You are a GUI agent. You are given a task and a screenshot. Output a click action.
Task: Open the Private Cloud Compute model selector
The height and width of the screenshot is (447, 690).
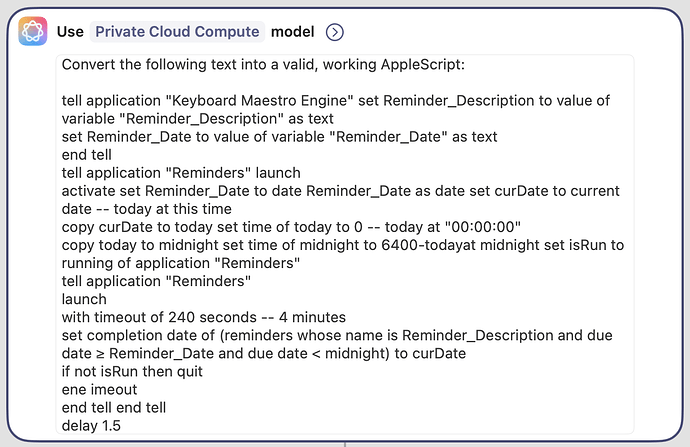point(177,31)
